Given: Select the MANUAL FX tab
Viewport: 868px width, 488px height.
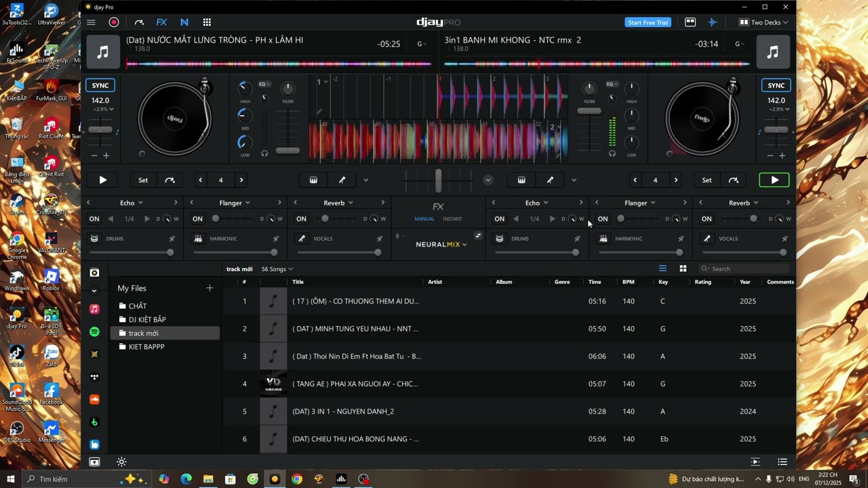Looking at the screenshot, I should [425, 219].
